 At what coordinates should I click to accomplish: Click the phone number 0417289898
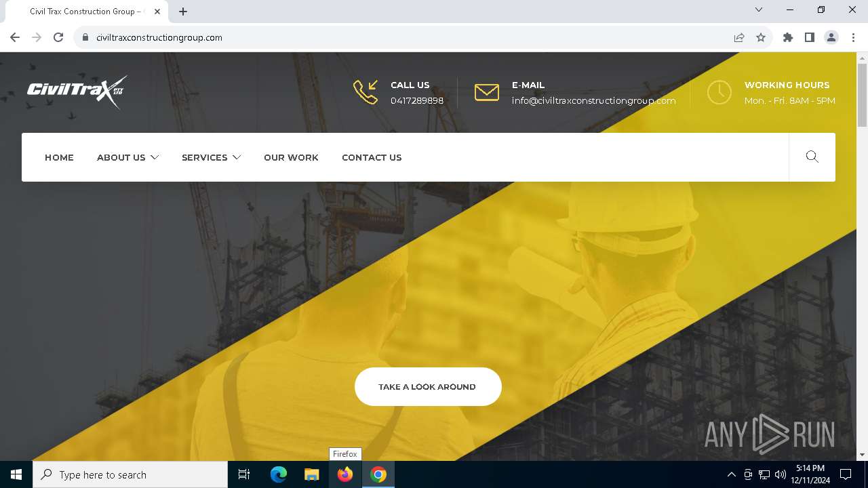point(417,100)
